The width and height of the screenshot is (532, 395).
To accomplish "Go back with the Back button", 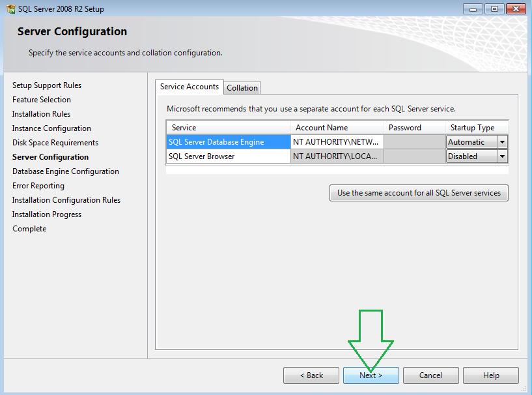I will tap(311, 375).
